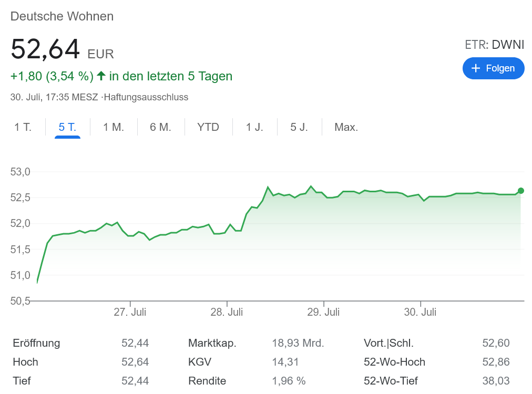Open the YTD chart view
This screenshot has width=532, height=394.
(208, 127)
